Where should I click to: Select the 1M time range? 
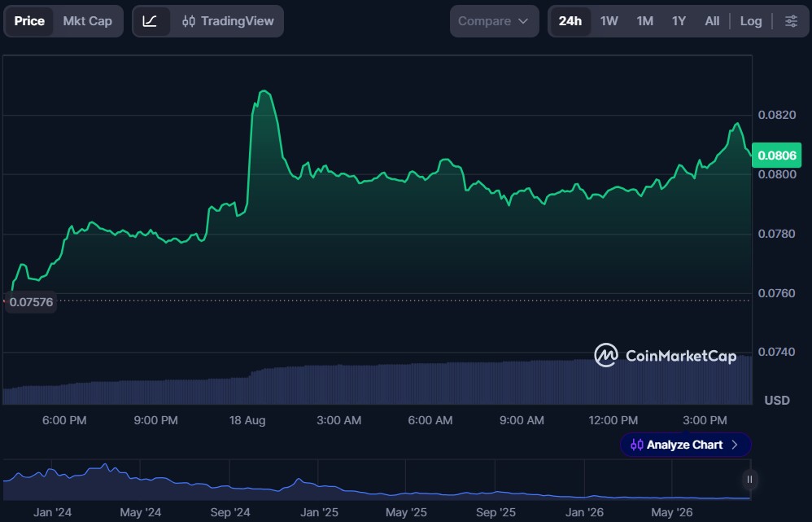coord(644,21)
